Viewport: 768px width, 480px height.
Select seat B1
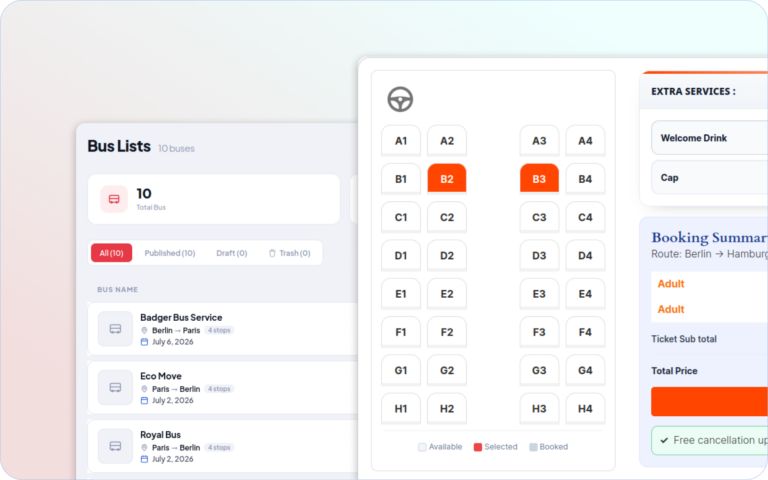[x=401, y=179]
